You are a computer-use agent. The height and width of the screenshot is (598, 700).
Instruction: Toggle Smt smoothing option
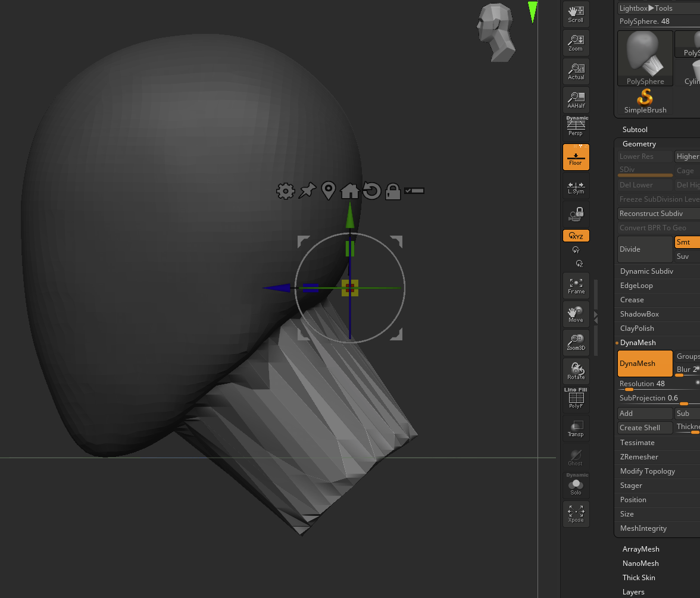tap(687, 242)
